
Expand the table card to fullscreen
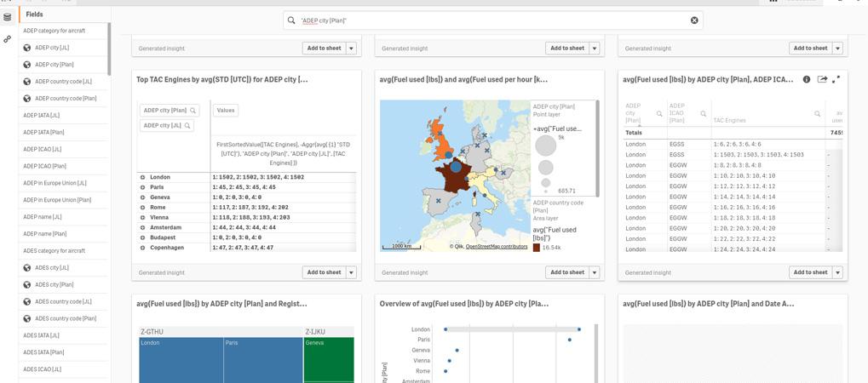(836, 80)
